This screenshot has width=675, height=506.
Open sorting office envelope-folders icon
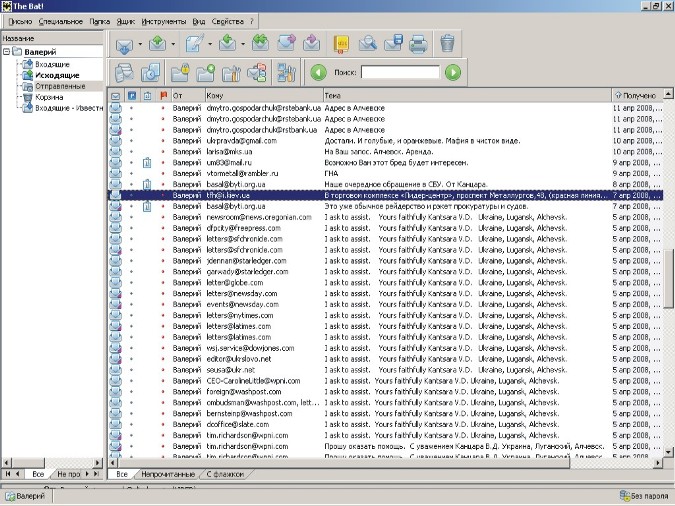click(x=257, y=72)
